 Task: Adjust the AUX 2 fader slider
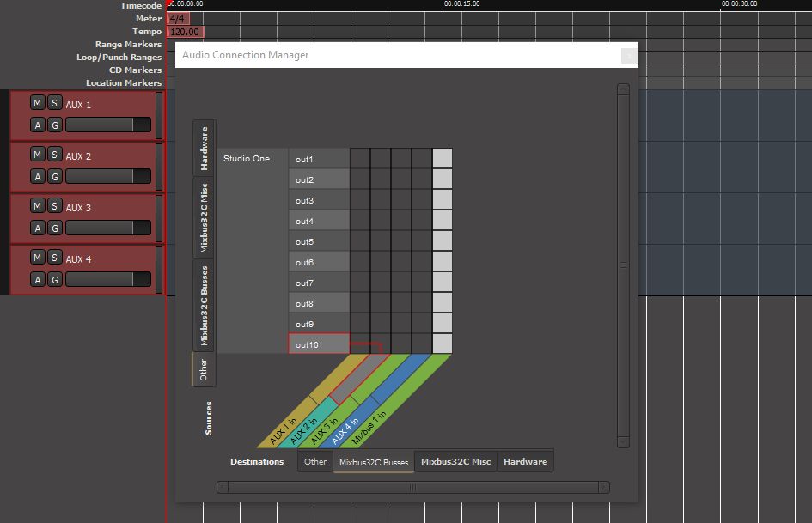point(108,177)
